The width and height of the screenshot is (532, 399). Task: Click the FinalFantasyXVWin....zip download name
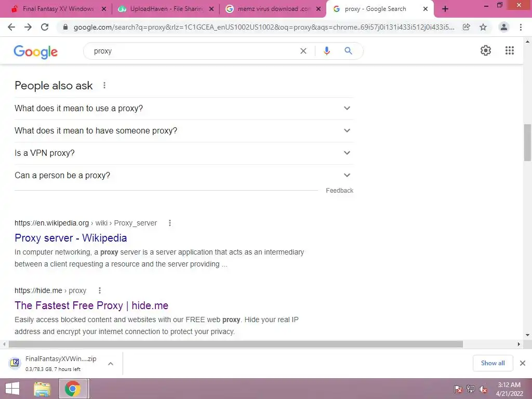coord(61,358)
